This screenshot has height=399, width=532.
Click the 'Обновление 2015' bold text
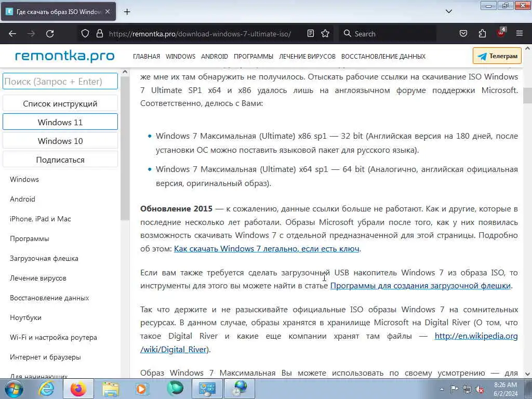(x=177, y=209)
